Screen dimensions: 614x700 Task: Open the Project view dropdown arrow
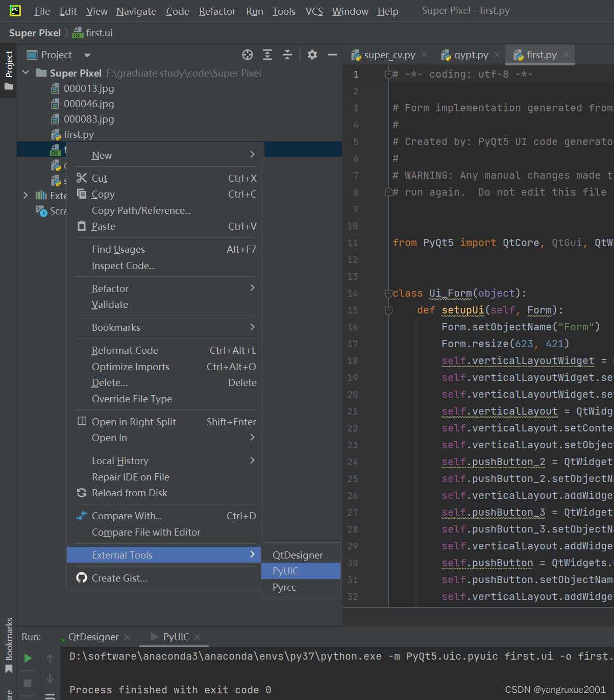tap(87, 55)
